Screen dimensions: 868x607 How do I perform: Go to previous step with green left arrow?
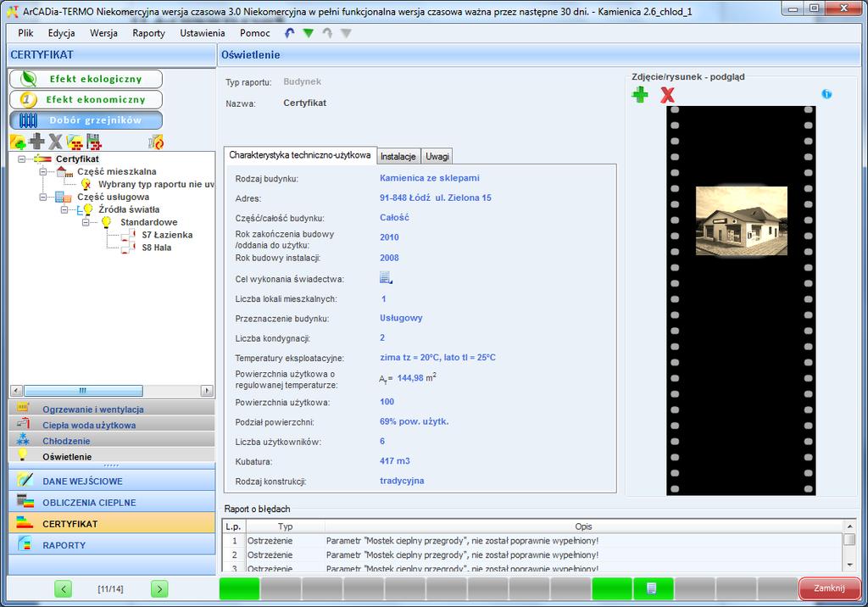(x=63, y=588)
